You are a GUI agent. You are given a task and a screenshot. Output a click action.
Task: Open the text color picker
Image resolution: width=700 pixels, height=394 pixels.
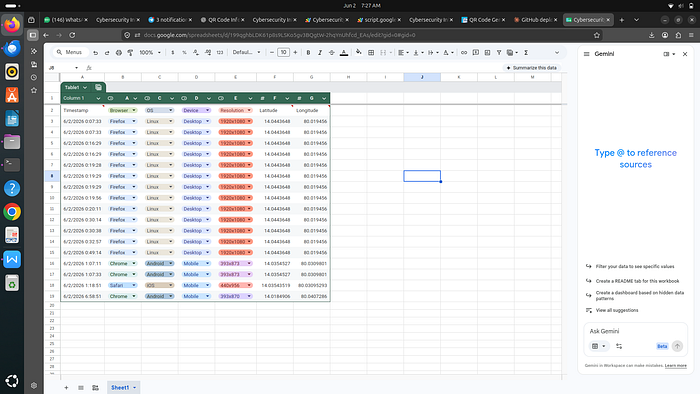[x=344, y=53]
